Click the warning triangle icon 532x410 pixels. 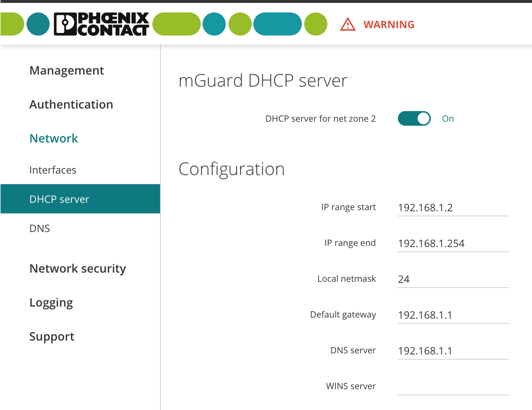click(347, 24)
